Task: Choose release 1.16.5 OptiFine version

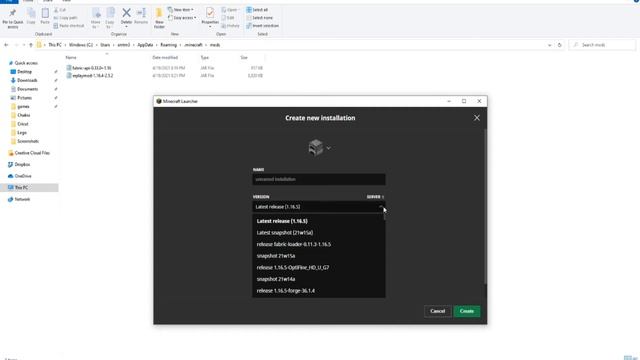Action: (x=293, y=267)
